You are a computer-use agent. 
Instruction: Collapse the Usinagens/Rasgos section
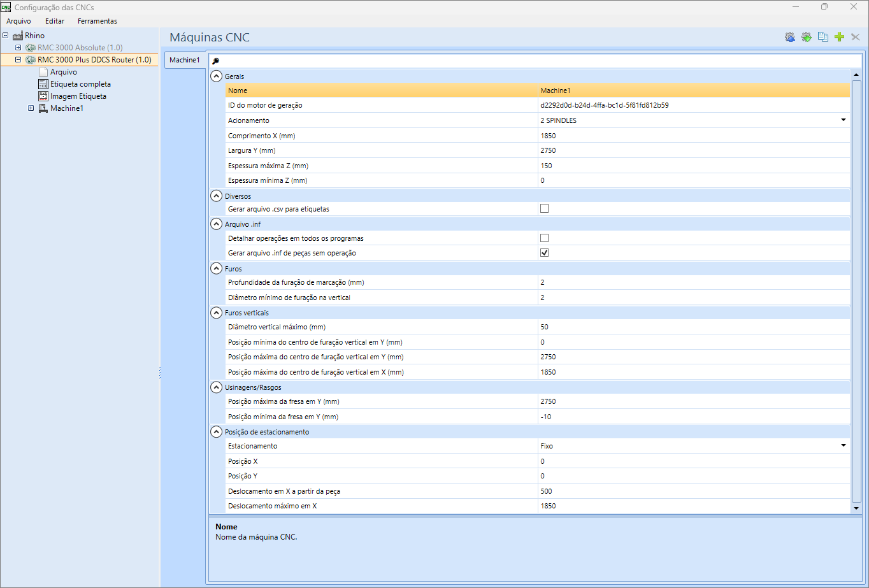point(216,387)
